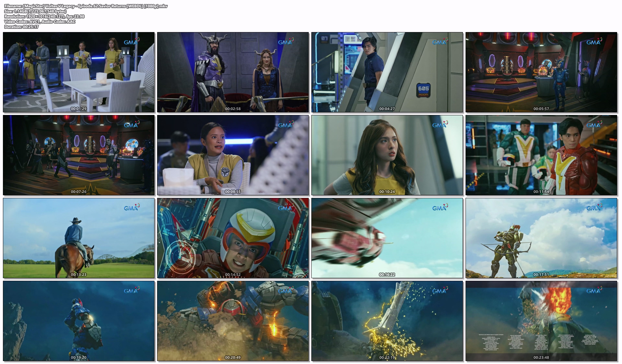Image resolution: width=622 pixels, height=364 pixels.
Task: Open the 605 Room thumbnail at 00:04:27
Action: (x=387, y=72)
